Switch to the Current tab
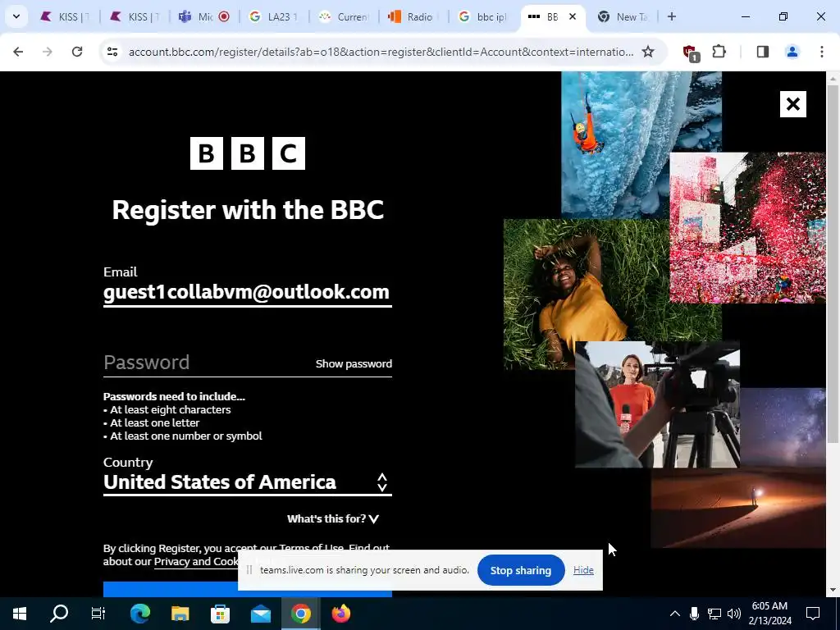Image resolution: width=840 pixels, height=630 pixels. [344, 16]
